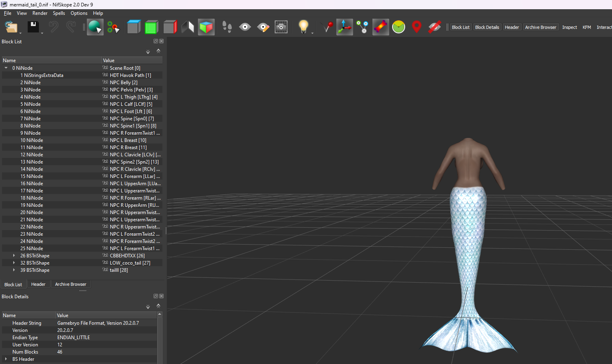Image resolution: width=612 pixels, height=364 pixels.
Task: Expand the 26 BSTriShape node
Action: coord(14,256)
